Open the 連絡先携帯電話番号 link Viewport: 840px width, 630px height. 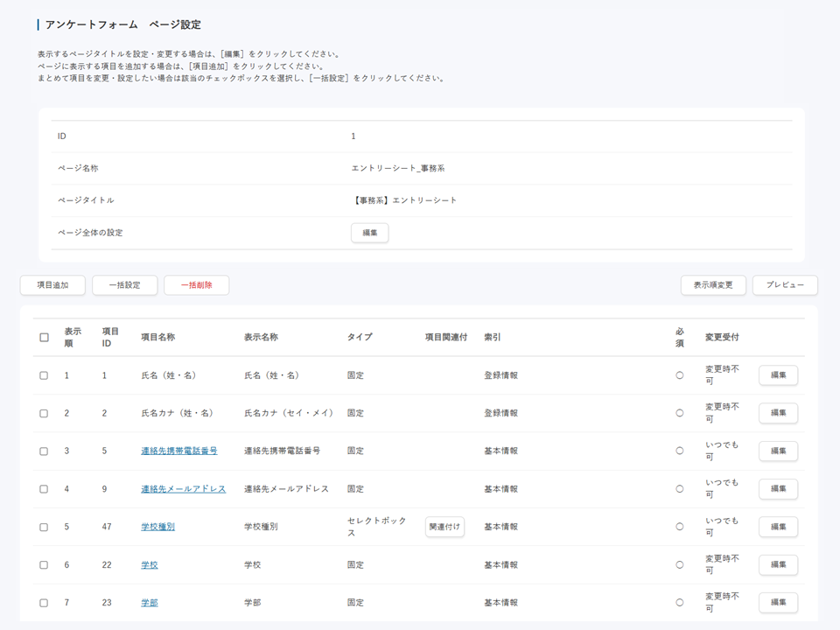(x=178, y=451)
